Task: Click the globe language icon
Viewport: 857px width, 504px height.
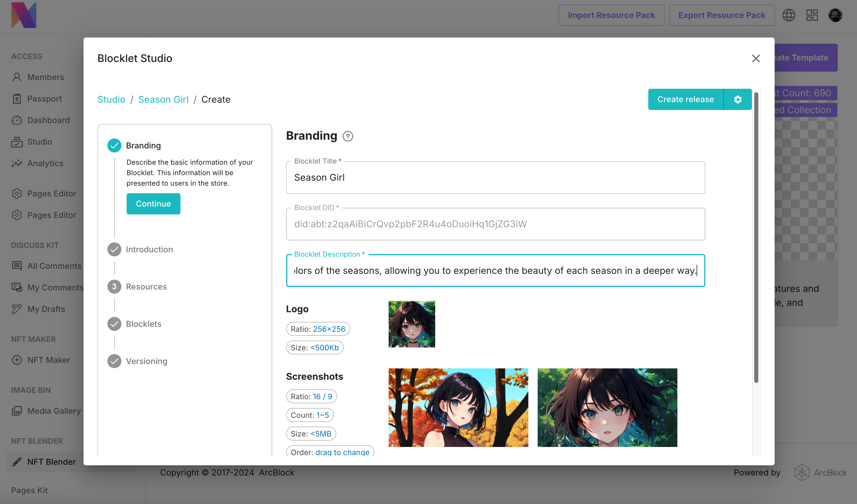Action: (788, 15)
